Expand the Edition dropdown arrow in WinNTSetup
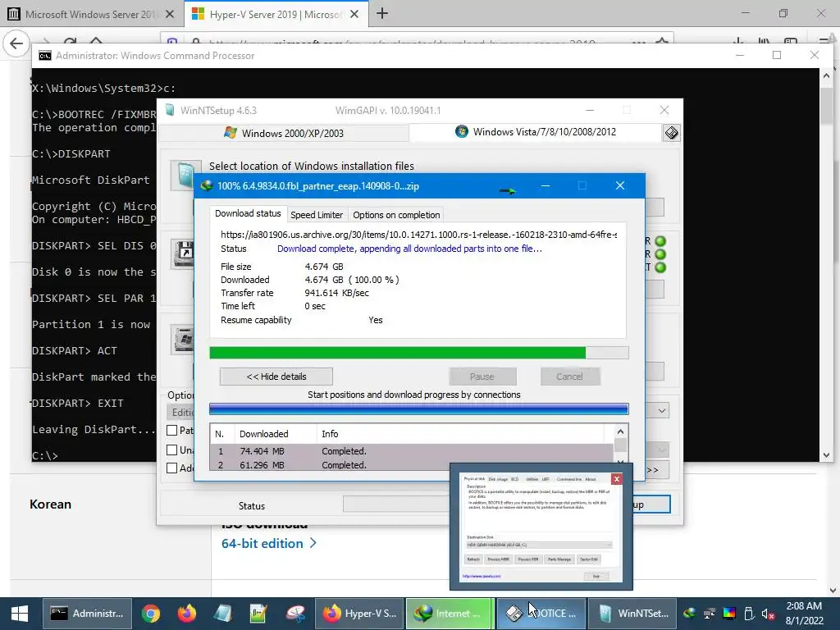 point(662,411)
